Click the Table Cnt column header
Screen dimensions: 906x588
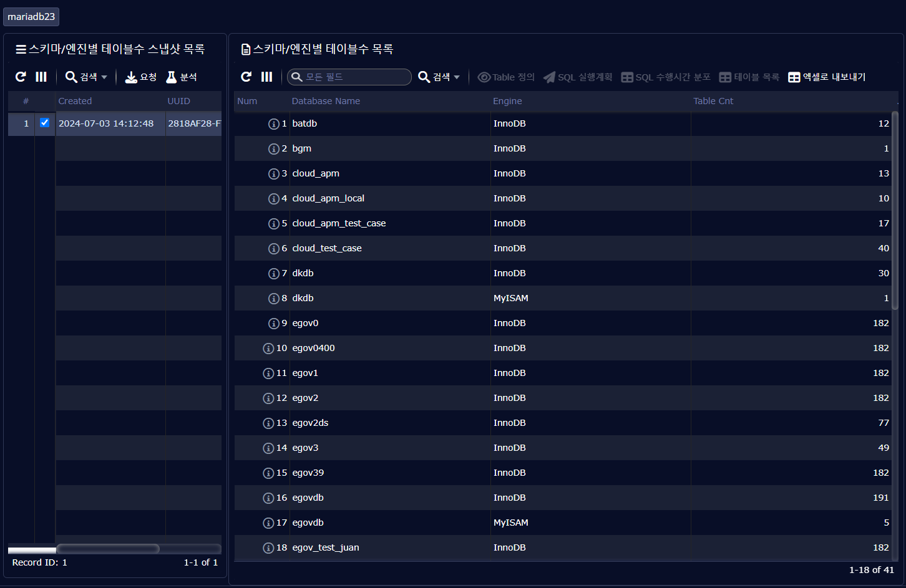(x=713, y=101)
